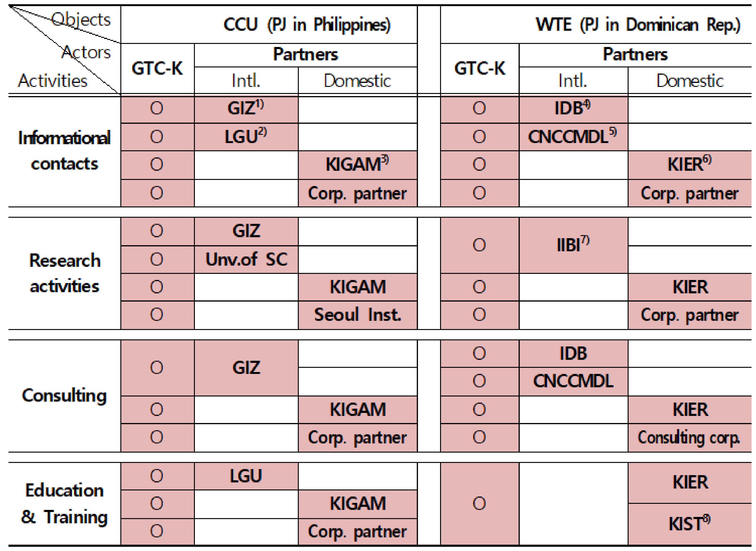
Task: Select the KIGAM cell with footnote 3
Action: tap(357, 164)
